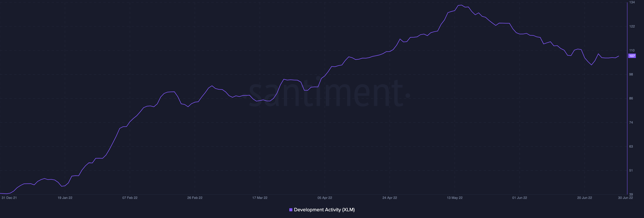Screen dimensions: 644x218
Task: Select the 24 Apr 22 date label
Action: click(x=389, y=198)
